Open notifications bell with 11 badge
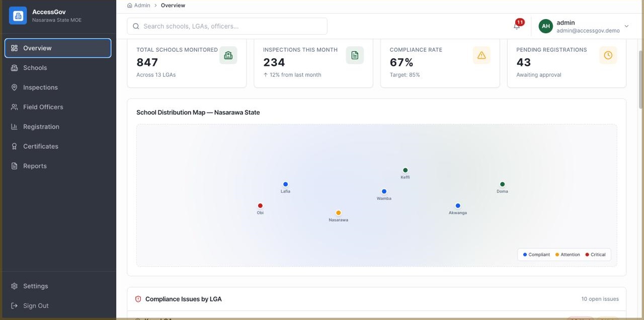This screenshot has width=644, height=320. [517, 26]
